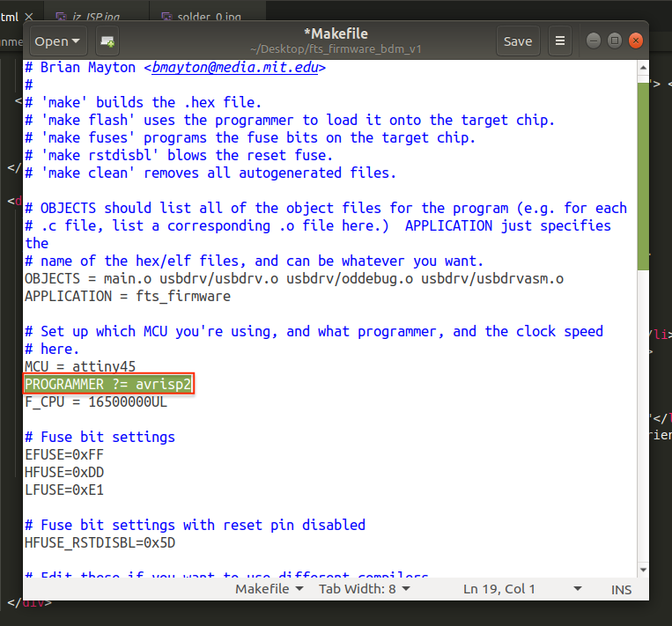Click the 'Fuse bit settings with reset pin disabled' comment
The width and height of the screenshot is (672, 626).
click(x=195, y=525)
